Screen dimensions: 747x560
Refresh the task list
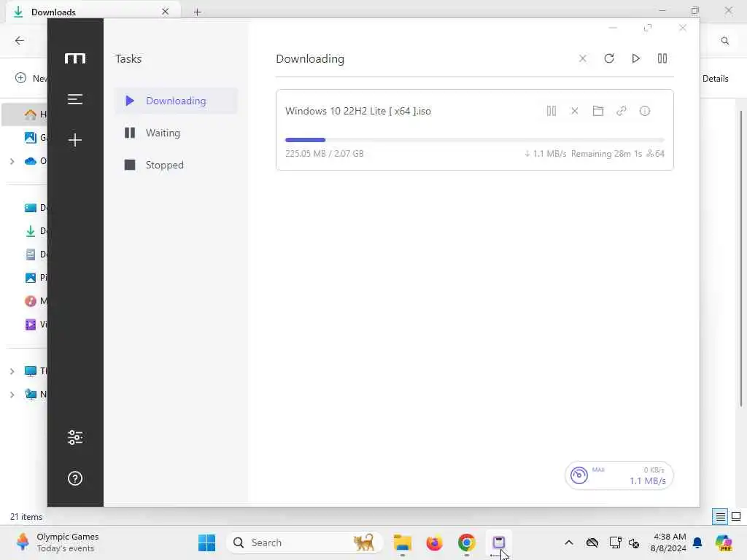tap(609, 58)
